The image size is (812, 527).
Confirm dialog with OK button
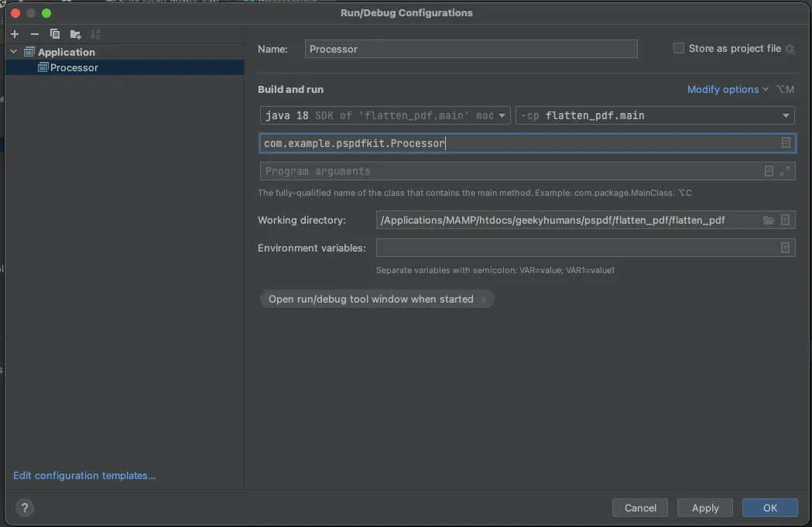pos(770,508)
